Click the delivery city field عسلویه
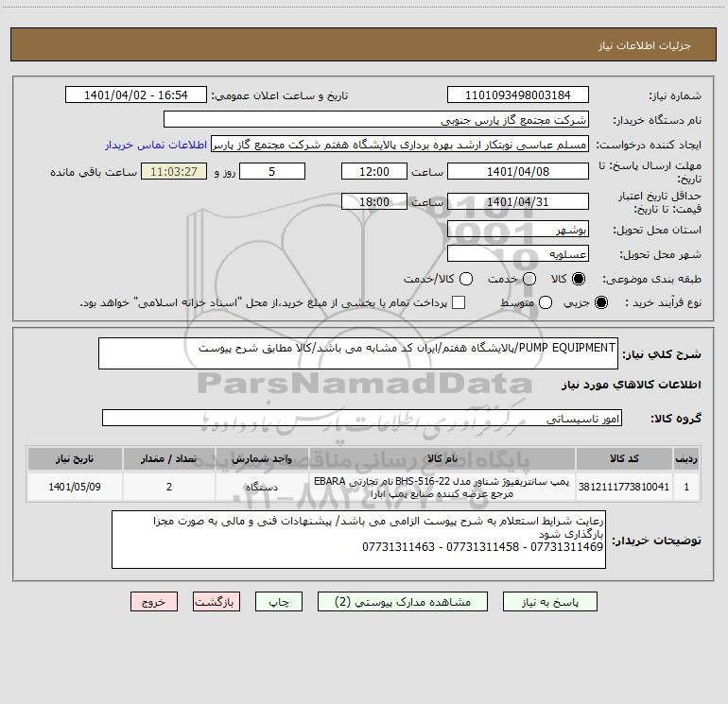The height and width of the screenshot is (704, 728). tap(518, 253)
